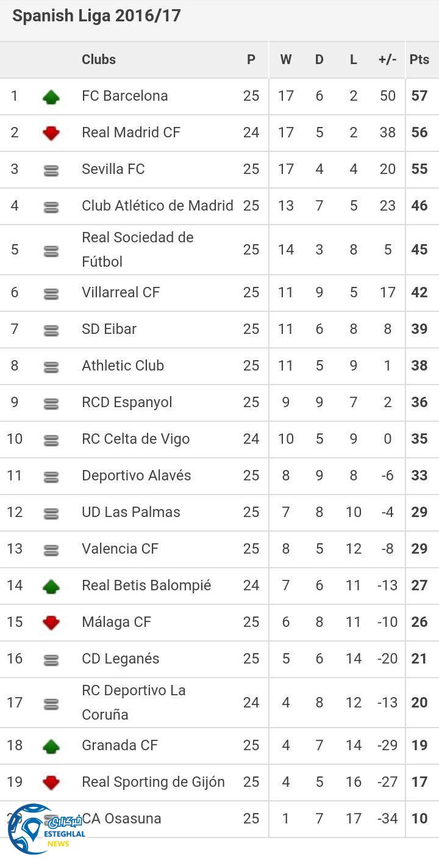Screen dimensions: 439x868
Task: Select the SD Eibar club name
Action: [109, 329]
